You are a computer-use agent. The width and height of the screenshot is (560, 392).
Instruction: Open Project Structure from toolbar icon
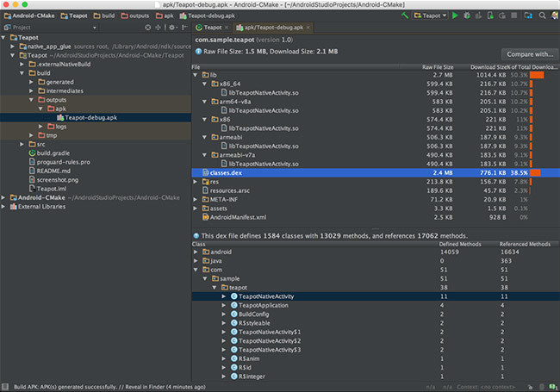click(x=528, y=16)
